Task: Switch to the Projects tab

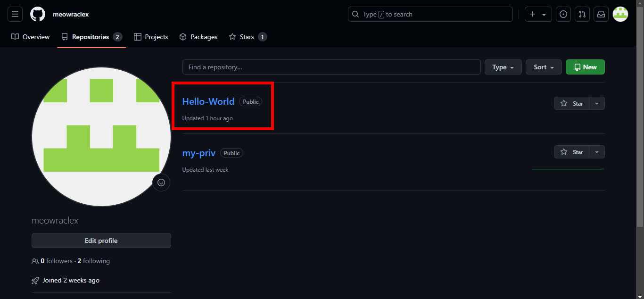Action: 151,37
